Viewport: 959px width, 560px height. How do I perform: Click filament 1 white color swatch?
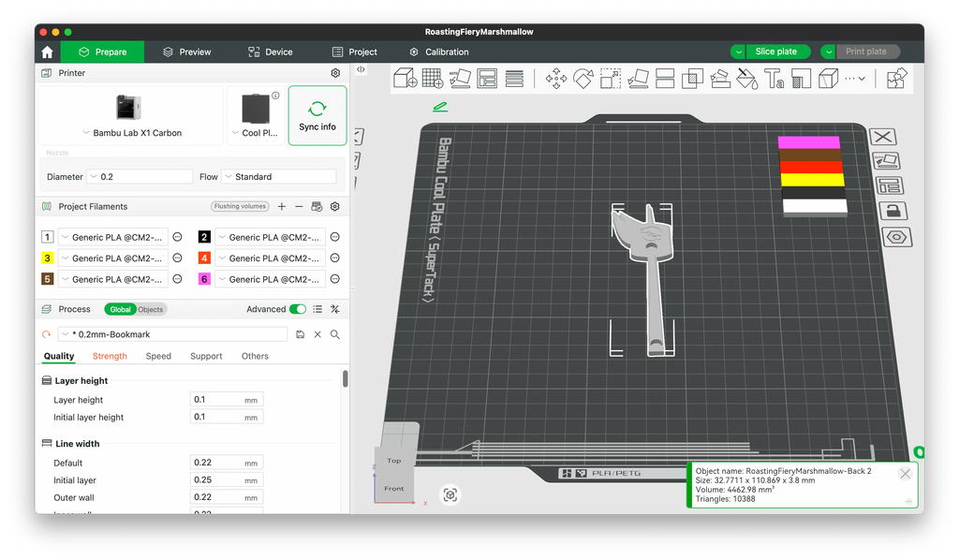click(x=47, y=237)
